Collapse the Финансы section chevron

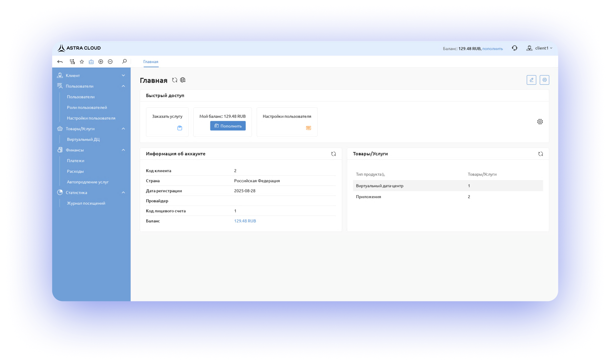(123, 150)
